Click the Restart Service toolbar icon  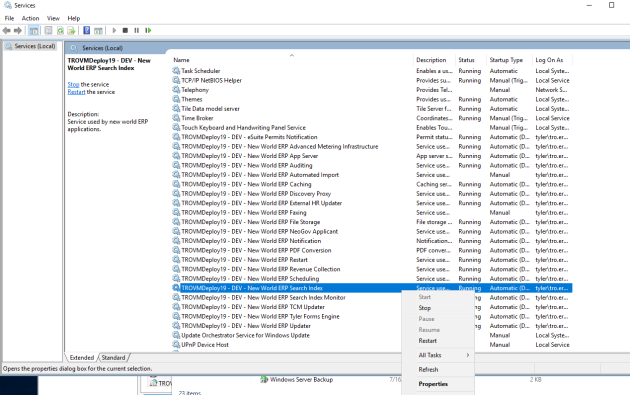tap(148, 31)
